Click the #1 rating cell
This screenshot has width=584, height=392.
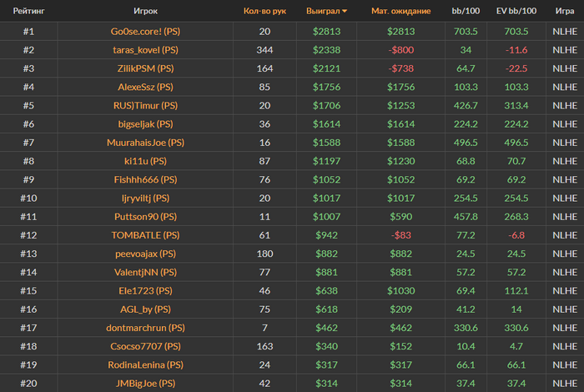pyautogui.click(x=28, y=31)
